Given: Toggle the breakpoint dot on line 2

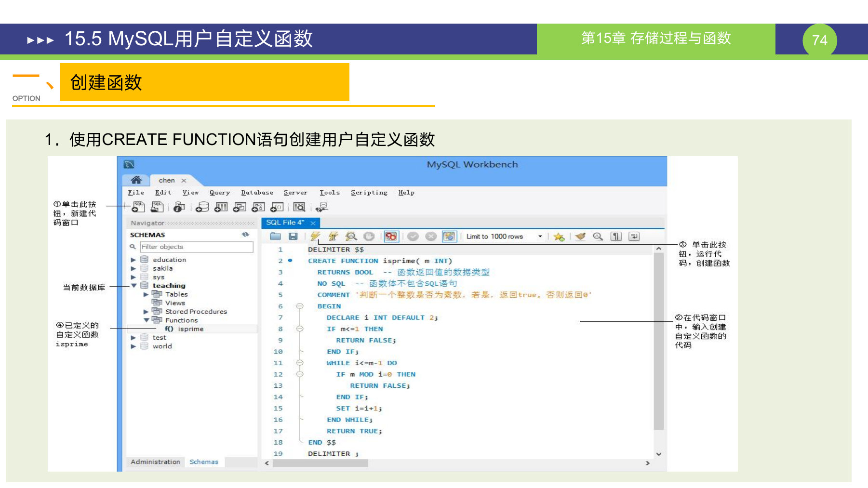Looking at the screenshot, I should pyautogui.click(x=290, y=261).
